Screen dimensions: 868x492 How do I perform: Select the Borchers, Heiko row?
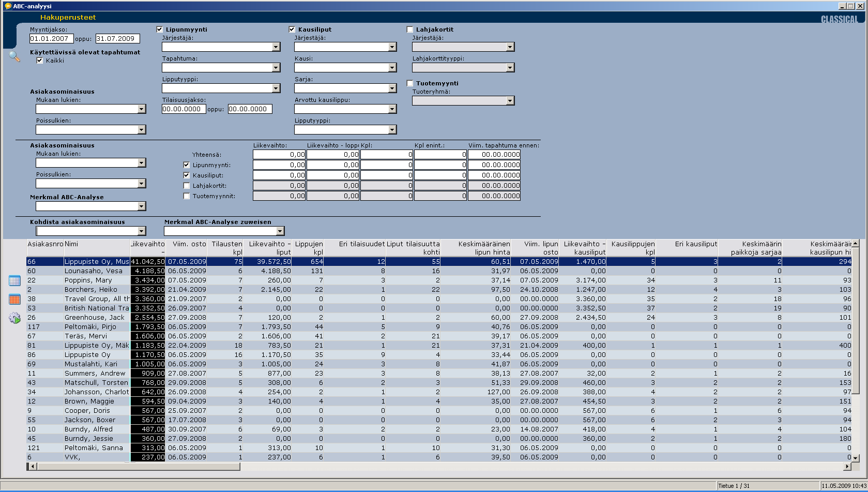[439, 290]
